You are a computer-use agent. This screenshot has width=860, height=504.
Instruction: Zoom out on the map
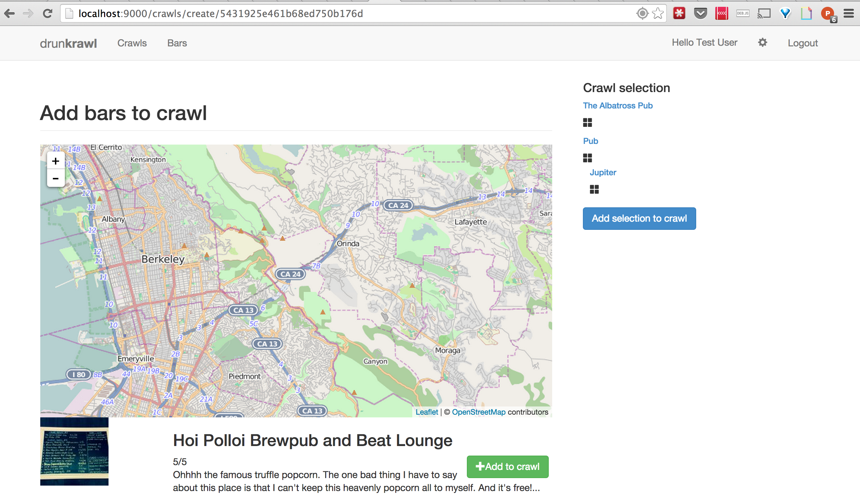coord(56,178)
